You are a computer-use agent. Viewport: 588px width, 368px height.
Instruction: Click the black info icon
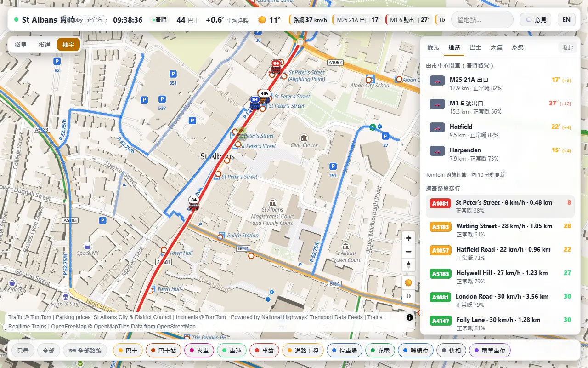[x=410, y=317]
